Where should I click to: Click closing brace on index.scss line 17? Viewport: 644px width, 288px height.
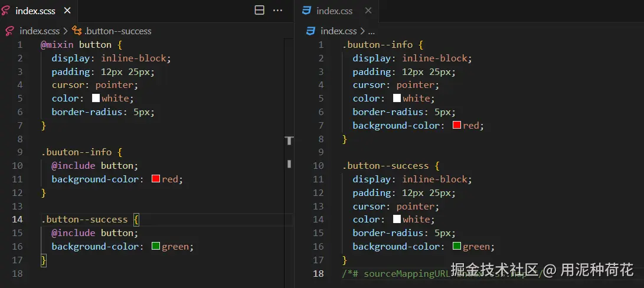pos(44,260)
